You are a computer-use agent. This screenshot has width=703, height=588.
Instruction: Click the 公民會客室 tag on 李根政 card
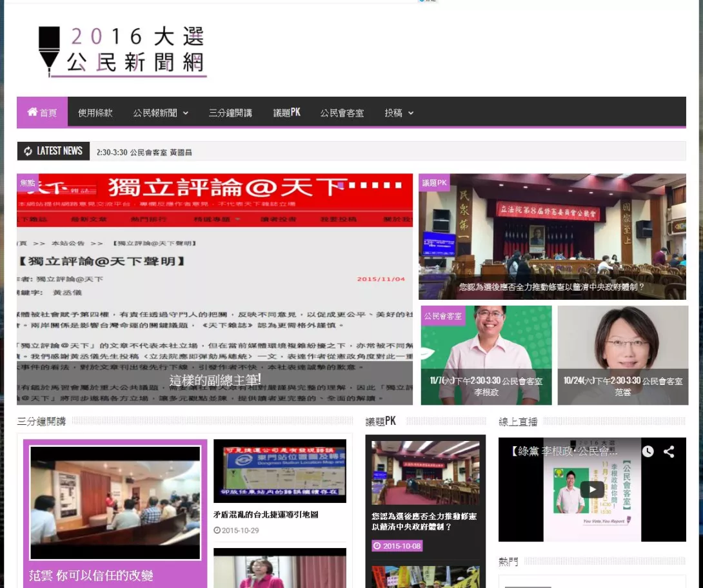tap(443, 315)
